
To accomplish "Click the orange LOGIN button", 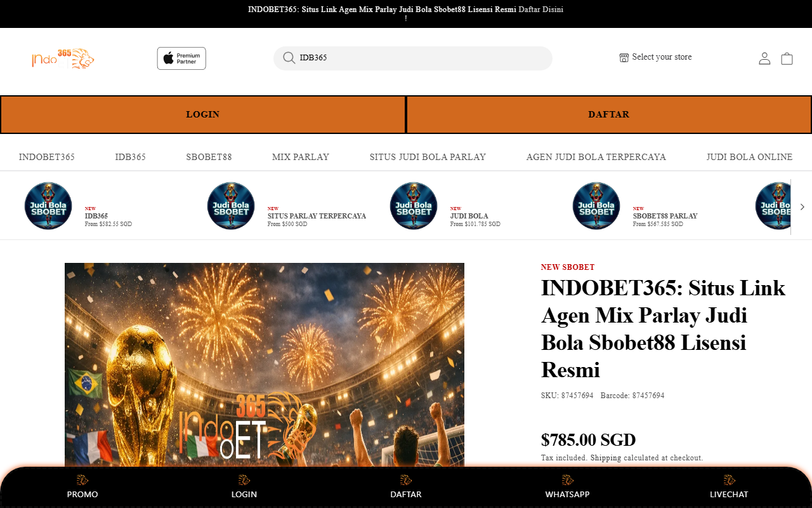I will click(202, 114).
